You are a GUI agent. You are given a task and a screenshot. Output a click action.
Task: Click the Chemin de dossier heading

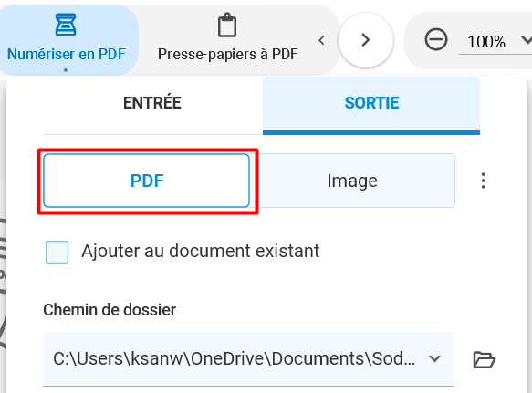pos(110,310)
